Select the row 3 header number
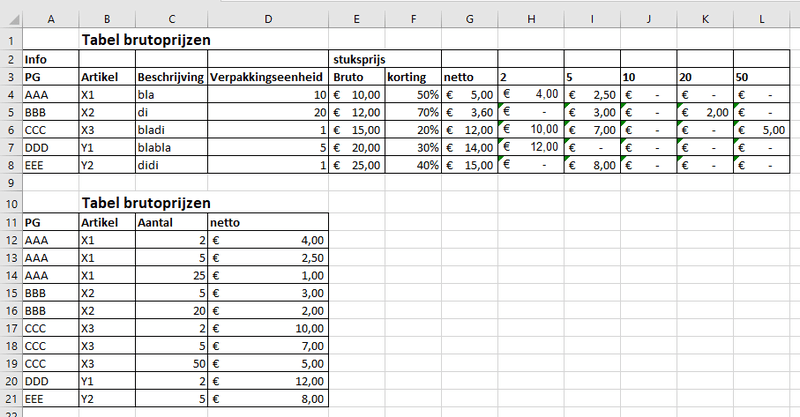Viewport: 800px width, 417px height. 10,77
